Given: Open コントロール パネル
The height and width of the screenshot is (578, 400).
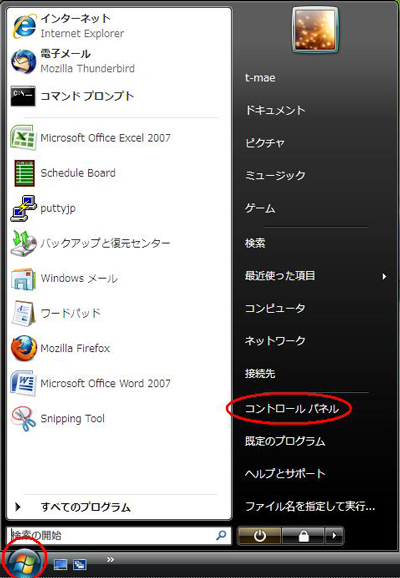Looking at the screenshot, I should 292,408.
